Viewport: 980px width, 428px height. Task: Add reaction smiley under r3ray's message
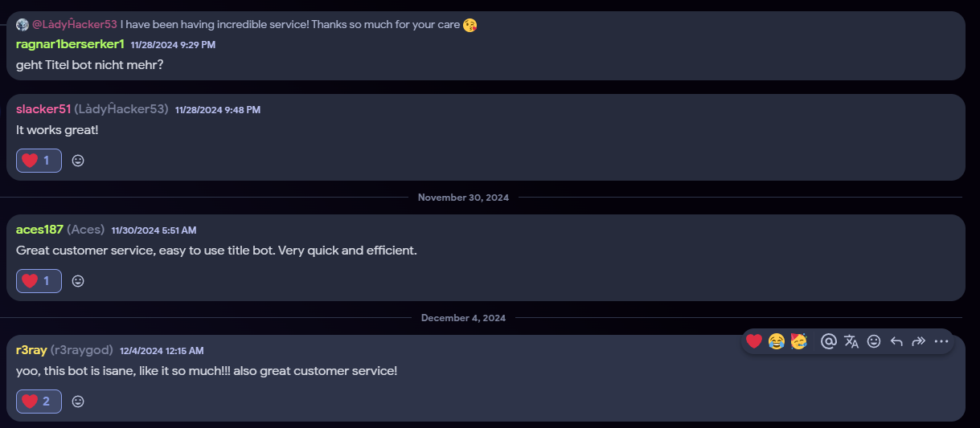click(x=78, y=402)
